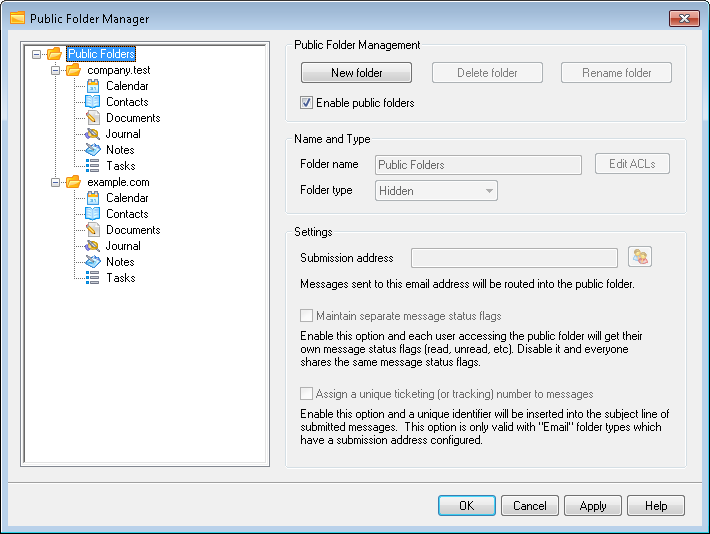Uncheck Enable public folders
The height and width of the screenshot is (534, 710).
point(306,103)
